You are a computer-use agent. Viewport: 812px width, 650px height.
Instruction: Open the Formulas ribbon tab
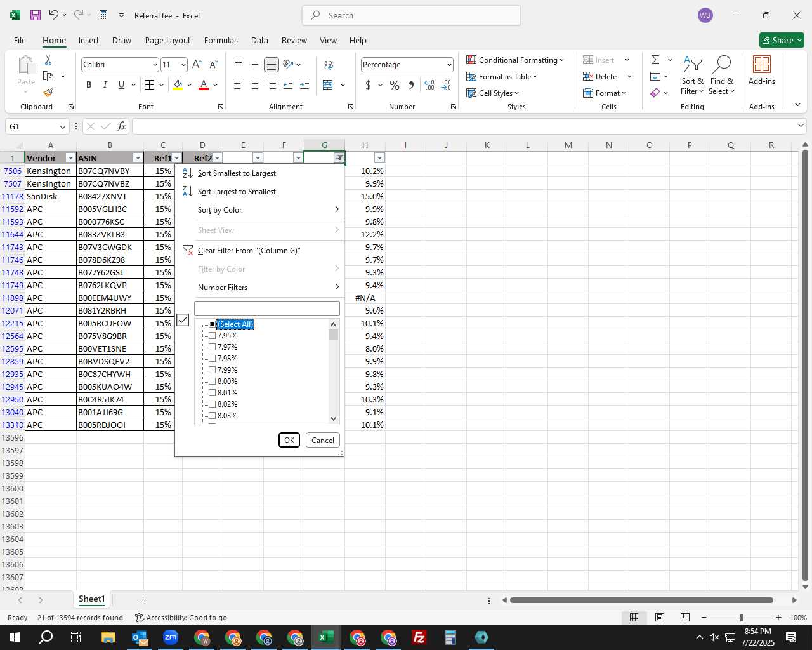[x=221, y=40]
